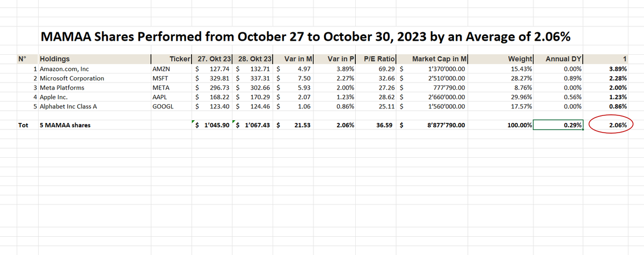Select the highlighted 0.29% total cell
This screenshot has width=644, height=255.
559,125
